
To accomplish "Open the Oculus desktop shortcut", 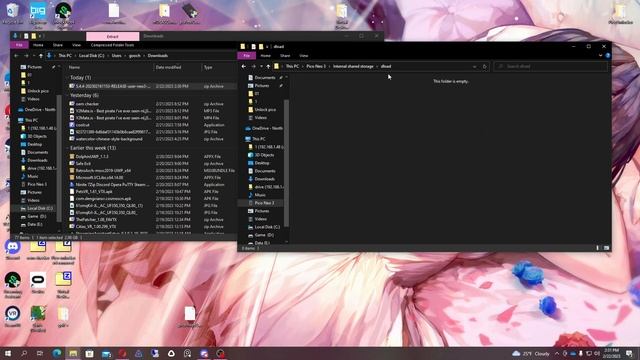I will (x=38, y=283).
